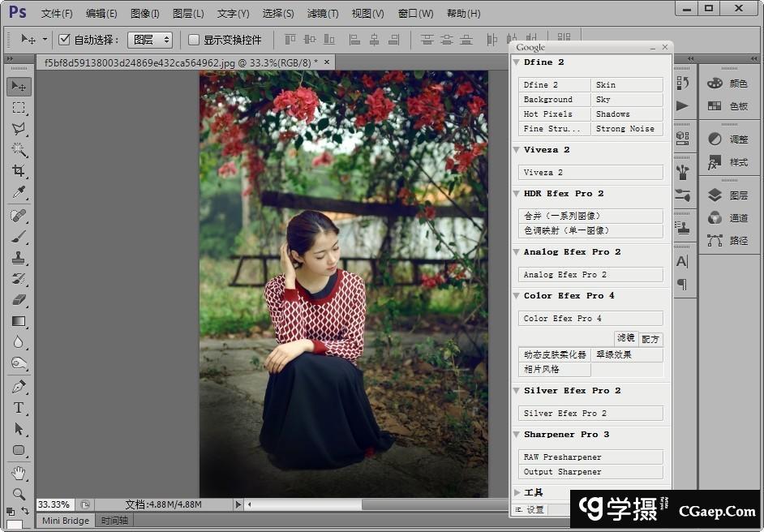Select the Crop tool
Viewport: 764px width, 532px height.
(19, 171)
